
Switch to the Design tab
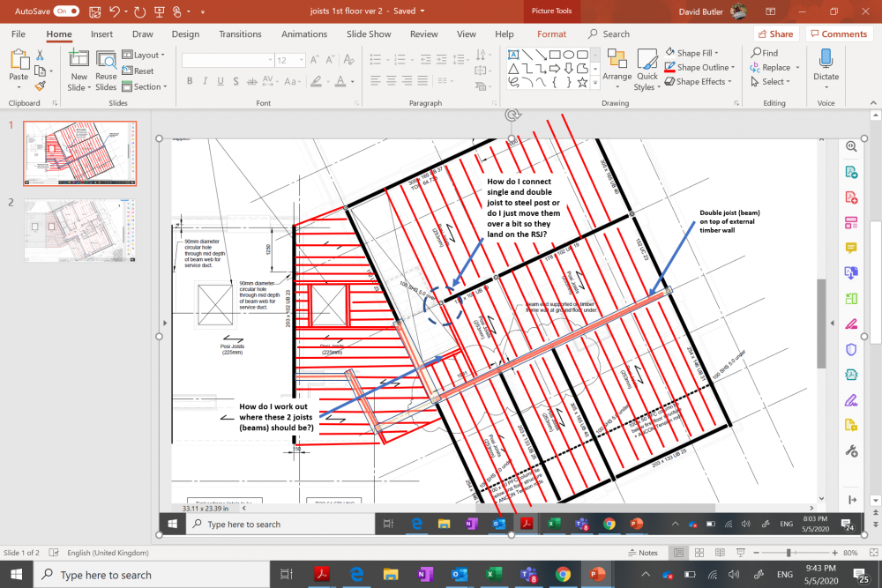[185, 33]
